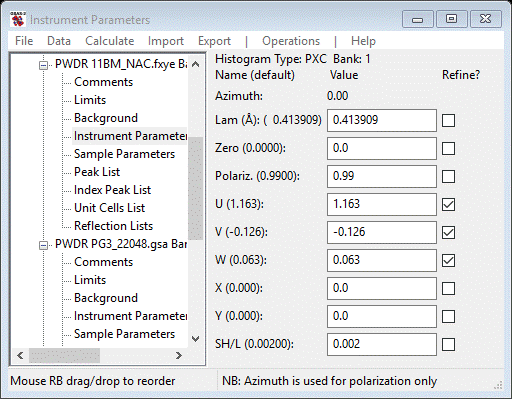Click tree vertical scrollbar up arrow
Screen dimensions: 512x399
click(x=196, y=64)
